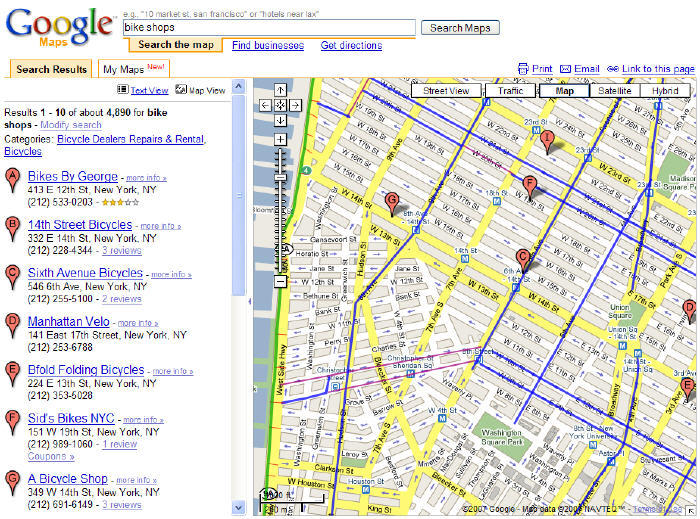Click the Link to this page link
Image resolution: width=700 pixels, height=519 pixels.
(x=658, y=69)
